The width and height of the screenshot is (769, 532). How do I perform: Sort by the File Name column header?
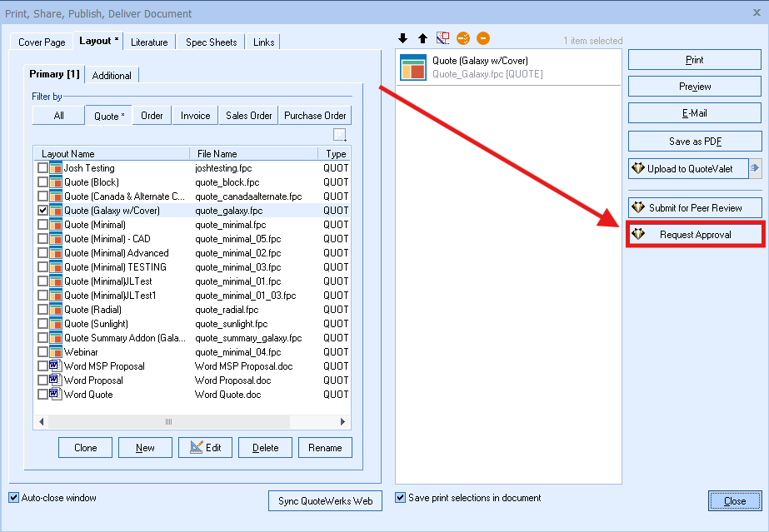click(x=253, y=154)
